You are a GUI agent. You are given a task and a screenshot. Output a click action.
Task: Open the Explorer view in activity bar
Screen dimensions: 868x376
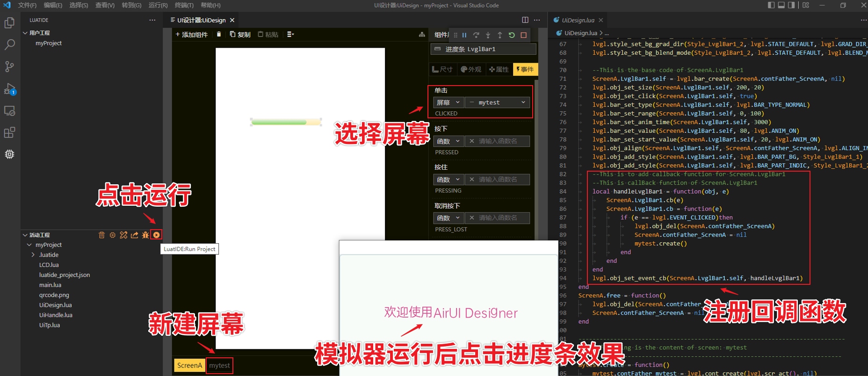pyautogui.click(x=9, y=22)
